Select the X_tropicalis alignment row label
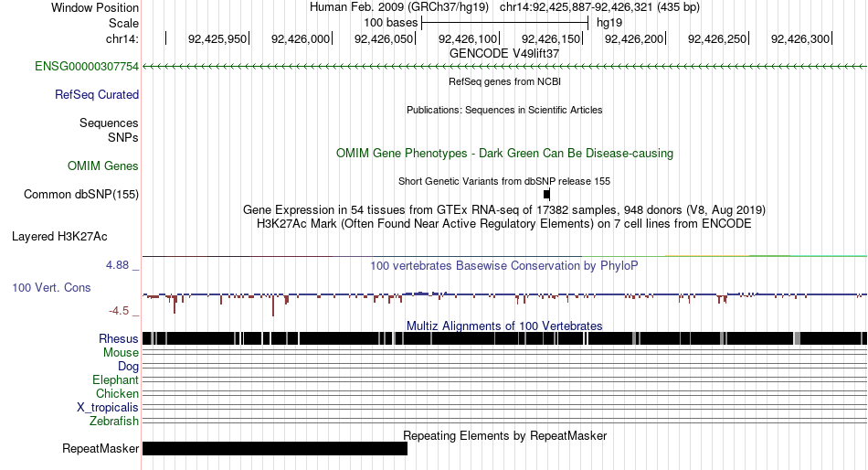The image size is (868, 470). tap(108, 408)
